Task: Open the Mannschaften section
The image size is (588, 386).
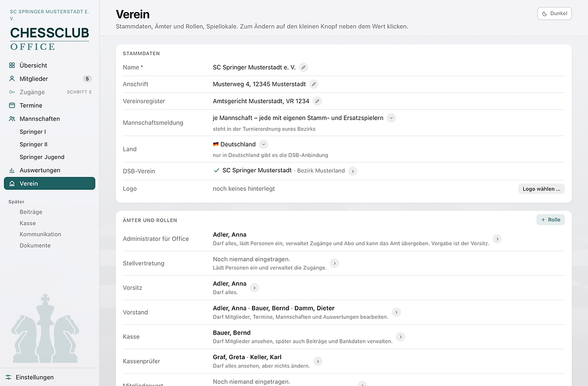Action: coord(49,119)
